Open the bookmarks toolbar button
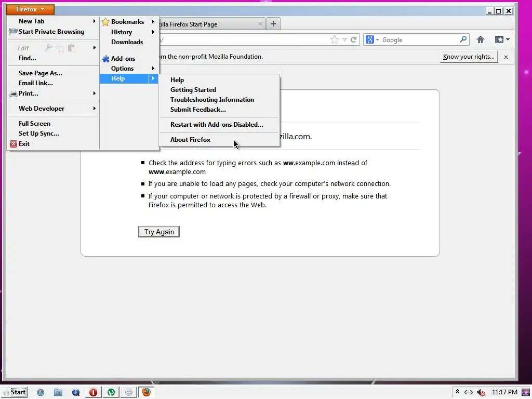Viewport: 532px width, 399px height. point(502,39)
